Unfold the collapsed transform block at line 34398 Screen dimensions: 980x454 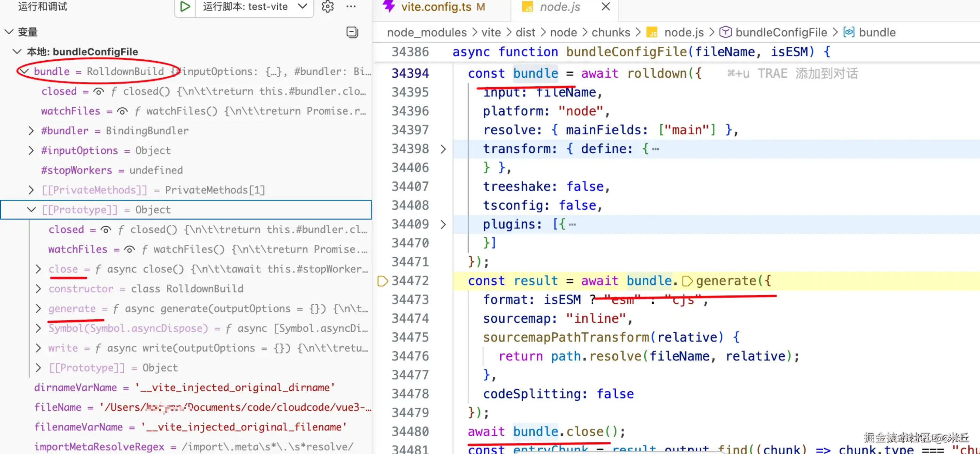pos(443,149)
